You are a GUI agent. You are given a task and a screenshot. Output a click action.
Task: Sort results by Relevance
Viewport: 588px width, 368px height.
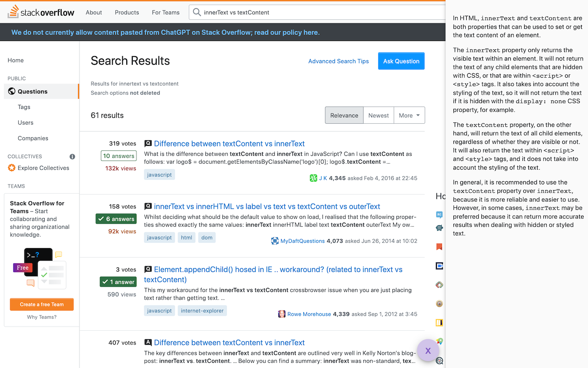(344, 115)
